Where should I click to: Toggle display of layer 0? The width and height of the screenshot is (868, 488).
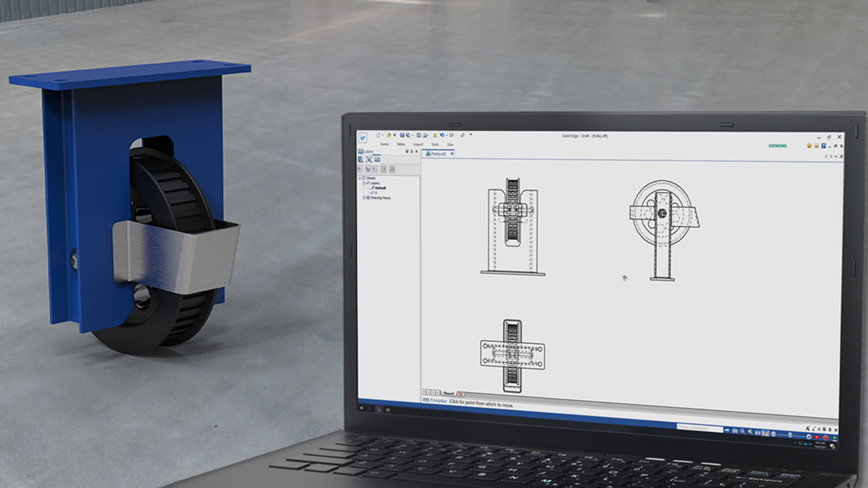[x=373, y=193]
